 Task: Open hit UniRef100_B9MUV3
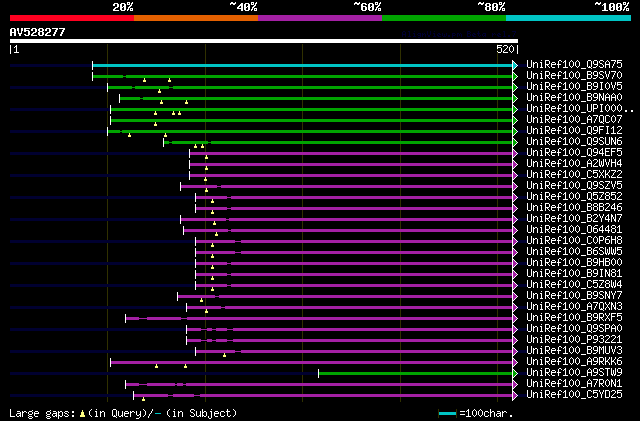(574, 351)
